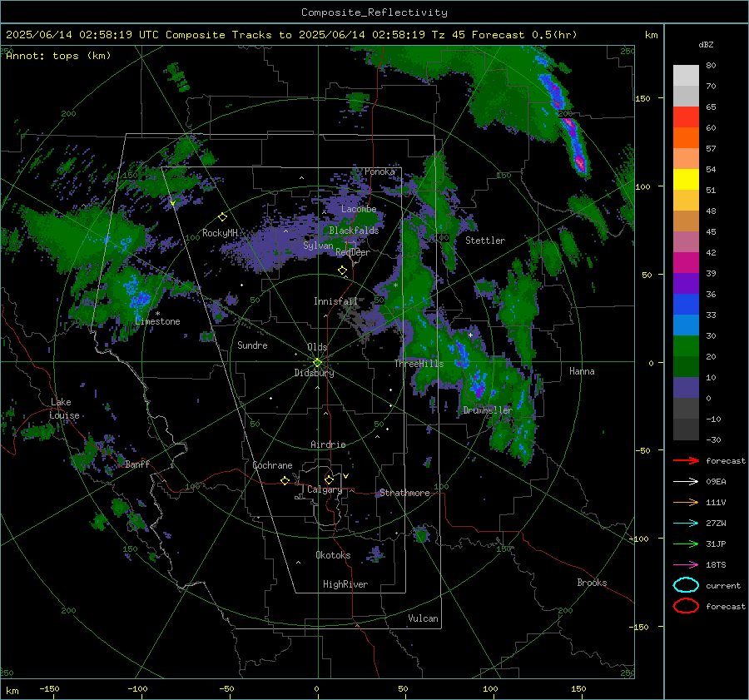
Task: Click the cyan current ellipse legend icon
Action: (x=686, y=585)
